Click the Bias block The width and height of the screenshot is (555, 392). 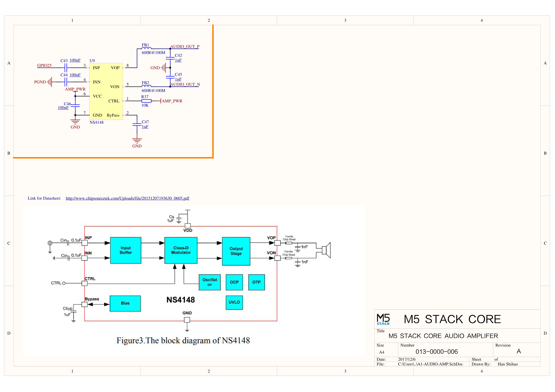click(x=125, y=304)
